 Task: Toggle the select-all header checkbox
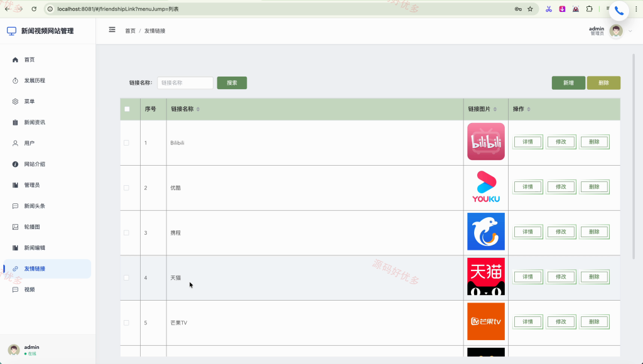click(x=127, y=109)
